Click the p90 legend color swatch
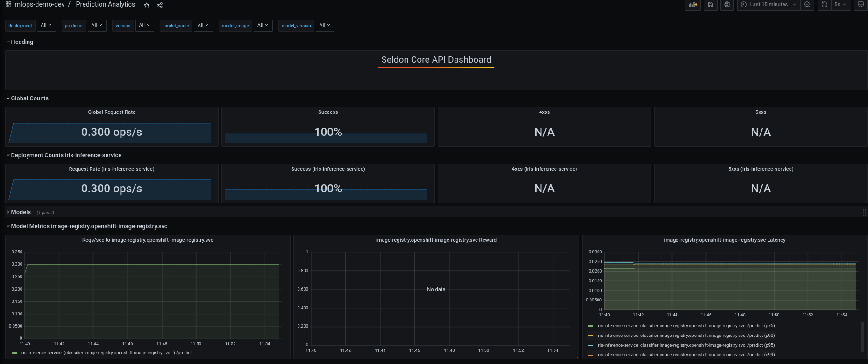 coord(591,336)
